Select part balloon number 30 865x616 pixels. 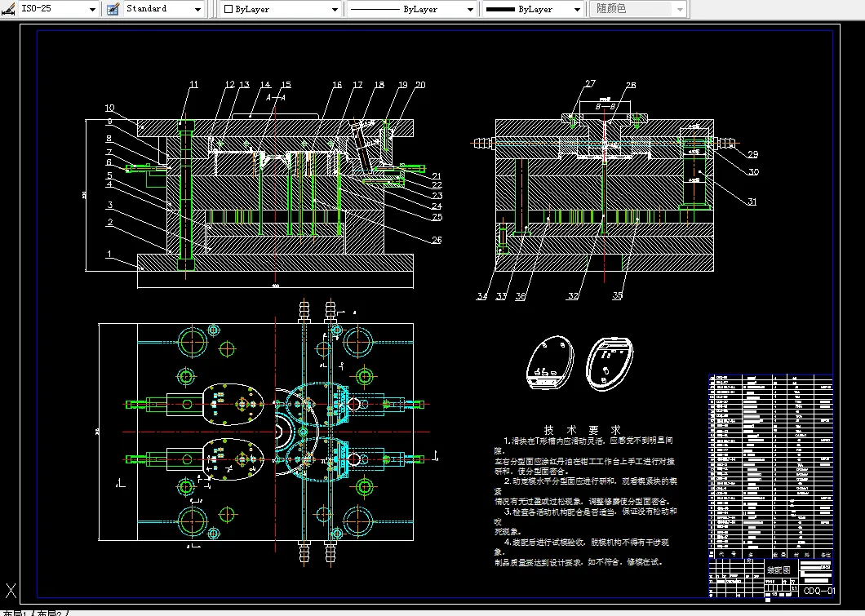point(753,172)
